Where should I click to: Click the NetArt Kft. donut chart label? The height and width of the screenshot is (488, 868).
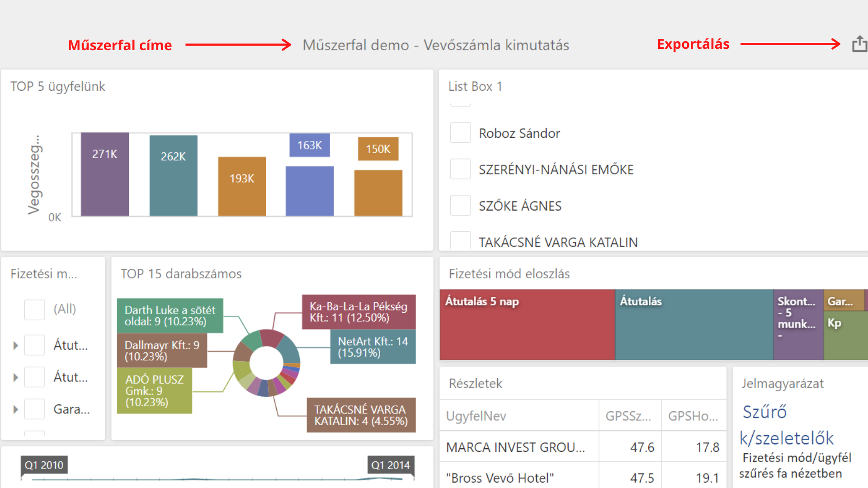(373, 347)
